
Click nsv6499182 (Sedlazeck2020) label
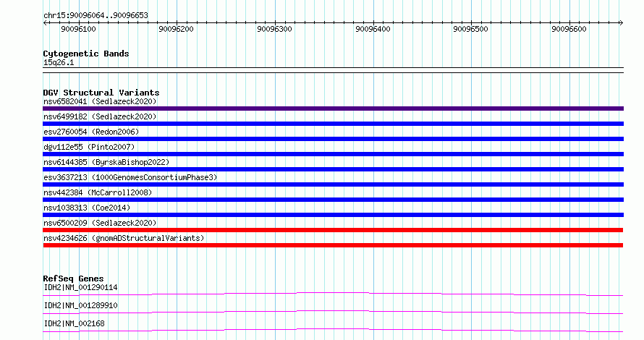100,116
